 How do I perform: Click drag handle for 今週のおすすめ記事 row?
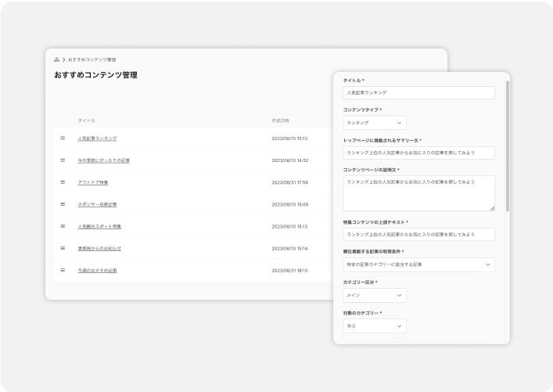pos(63,270)
